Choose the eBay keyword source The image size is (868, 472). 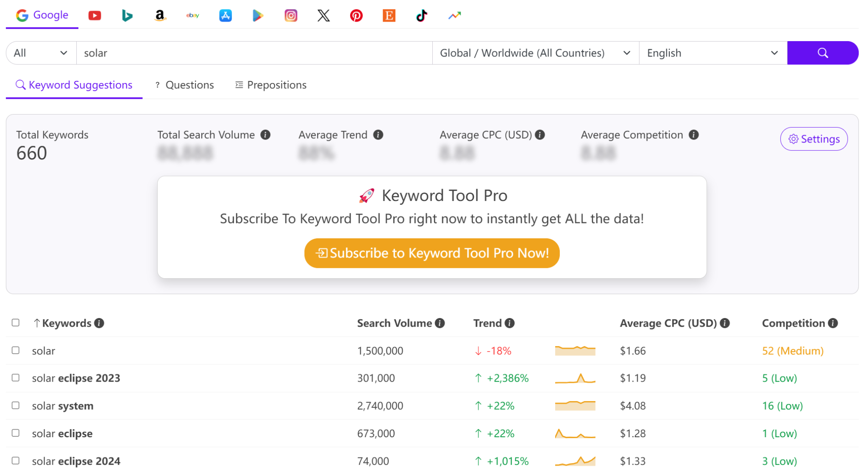(193, 16)
